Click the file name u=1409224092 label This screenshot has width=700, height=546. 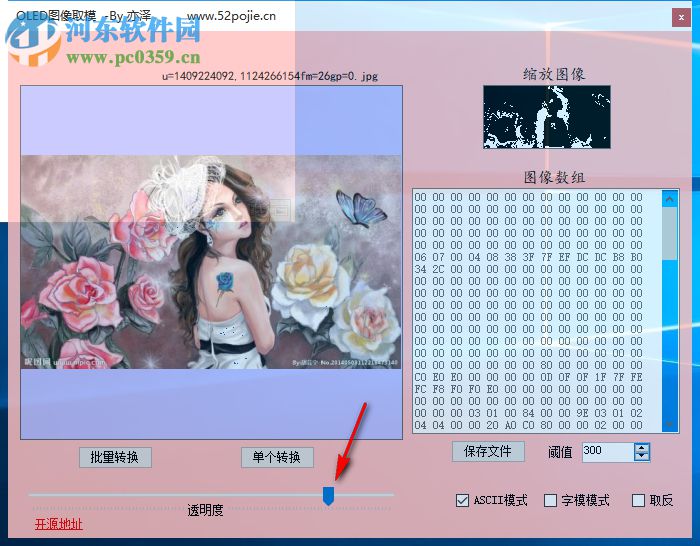point(270,76)
